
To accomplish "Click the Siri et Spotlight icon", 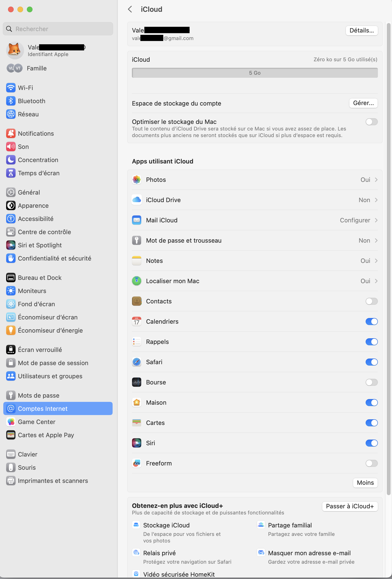I will [11, 245].
